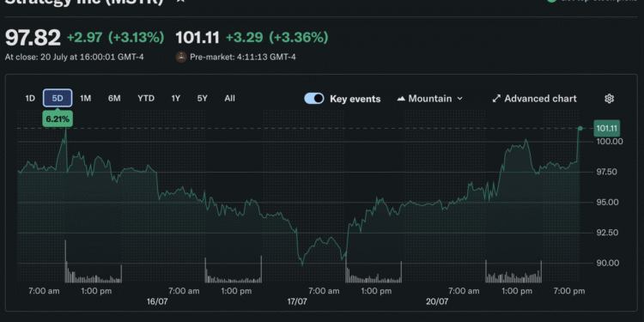Image resolution: width=644 pixels, height=322 pixels.
Task: Click the 100.00 y-axis label
Action: click(610, 142)
